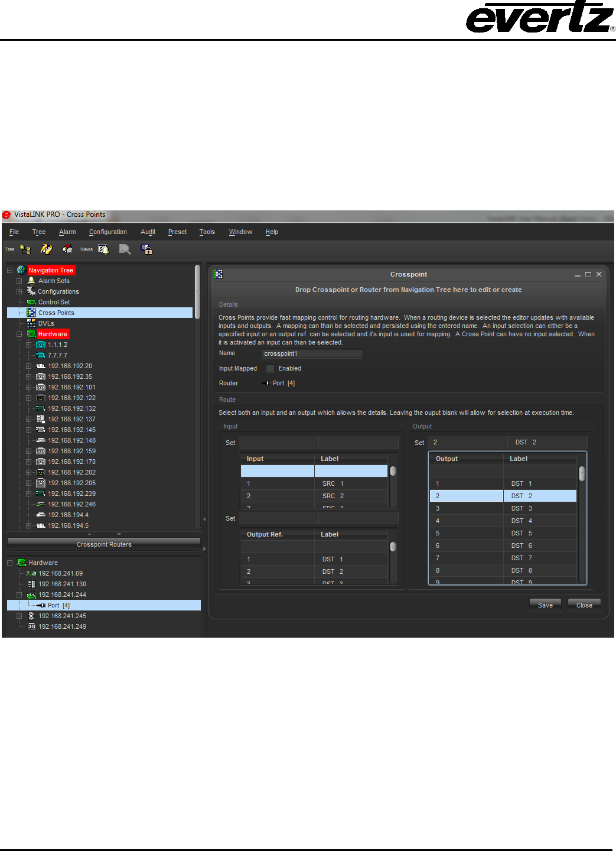Expand the 192.168.192.20 node

(x=28, y=366)
